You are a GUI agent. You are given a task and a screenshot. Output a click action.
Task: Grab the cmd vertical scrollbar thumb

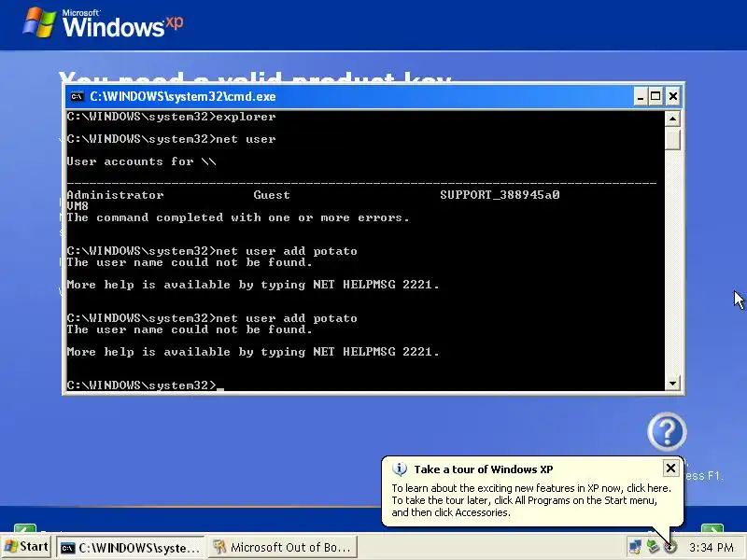[672, 138]
